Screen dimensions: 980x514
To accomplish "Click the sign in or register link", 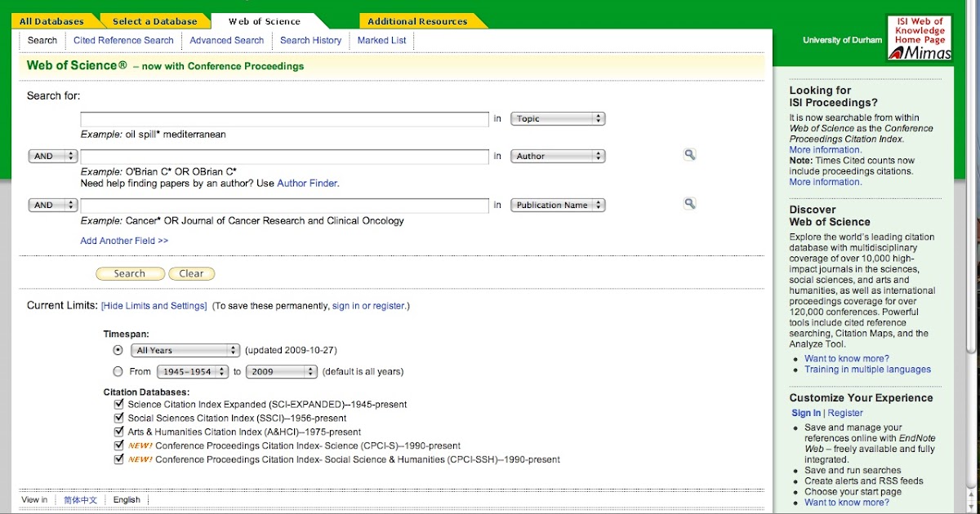I will pos(368,306).
